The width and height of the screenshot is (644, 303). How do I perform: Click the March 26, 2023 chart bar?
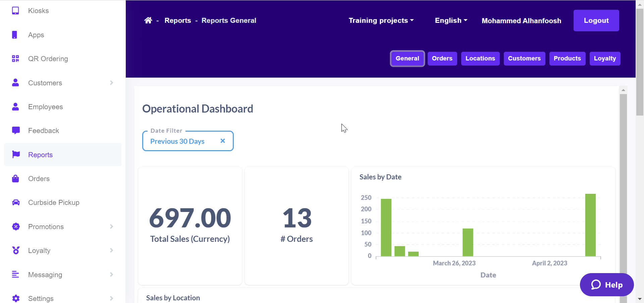[x=468, y=242]
